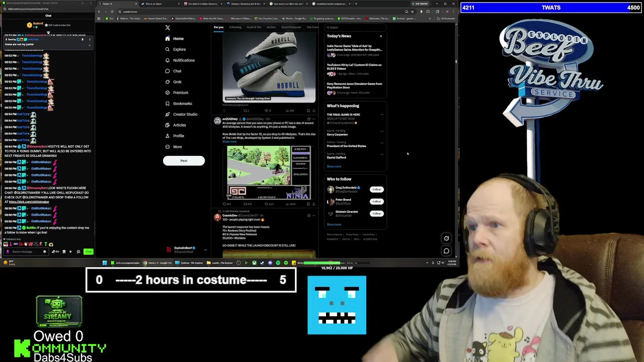Share the NOBULL shoe ad post
The width and height of the screenshot is (644, 362).
click(x=313, y=110)
